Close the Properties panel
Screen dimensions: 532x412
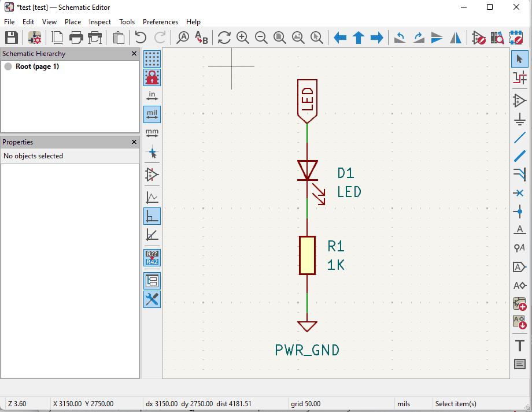click(134, 142)
